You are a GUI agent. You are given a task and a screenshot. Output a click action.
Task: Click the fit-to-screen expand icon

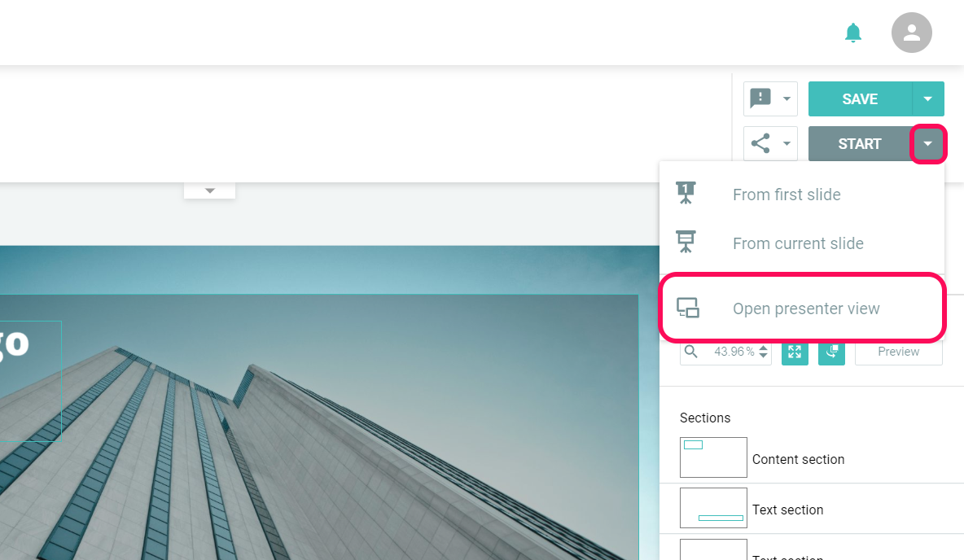tap(795, 352)
